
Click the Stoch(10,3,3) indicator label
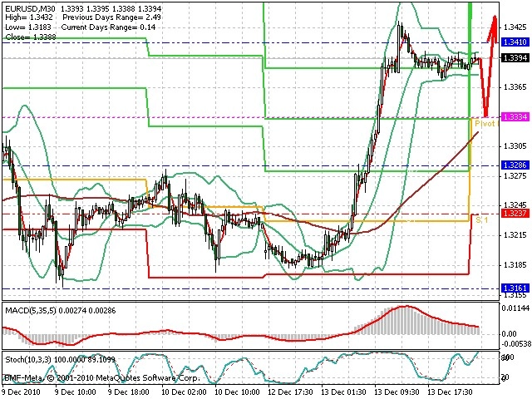coord(27,360)
